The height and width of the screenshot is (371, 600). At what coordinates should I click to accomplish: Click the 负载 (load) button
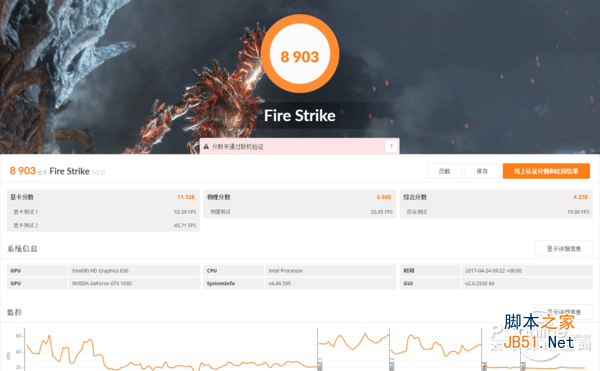(444, 171)
